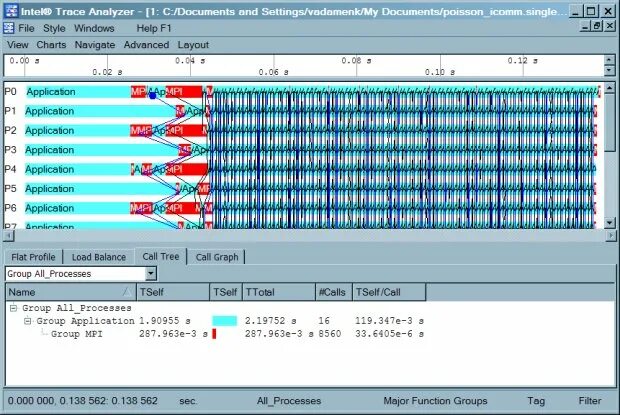Click the P4 process label
Viewport: 620px width, 415px height.
pos(10,169)
